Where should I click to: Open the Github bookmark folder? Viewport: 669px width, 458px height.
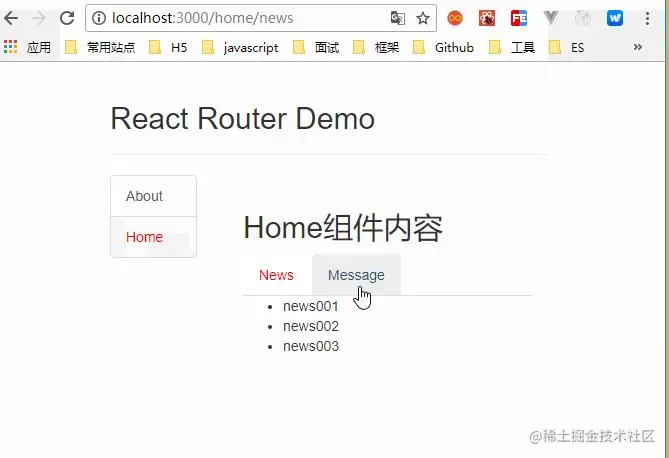point(444,47)
